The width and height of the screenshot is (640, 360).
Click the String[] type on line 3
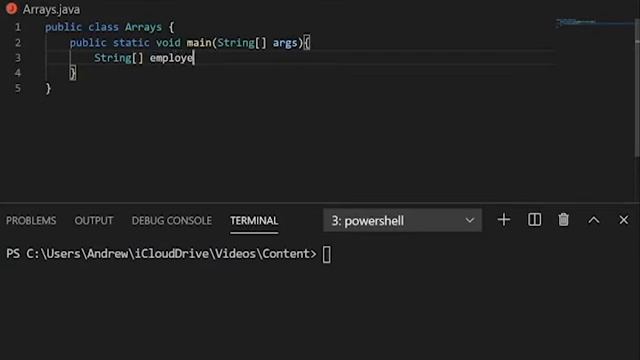118,58
